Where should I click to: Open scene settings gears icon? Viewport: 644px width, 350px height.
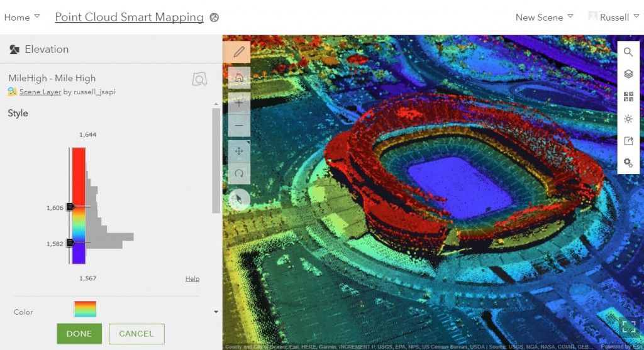[628, 163]
